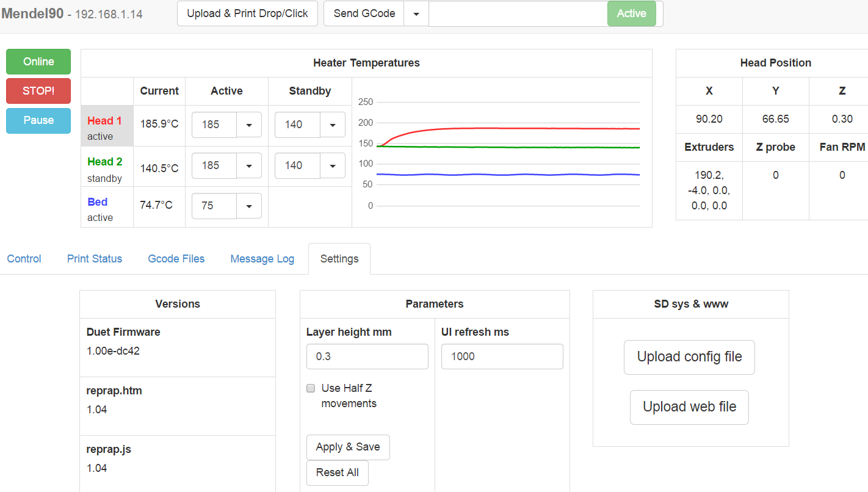Image resolution: width=868 pixels, height=492 pixels.
Task: Switch to the Print Status tab
Action: 94,259
